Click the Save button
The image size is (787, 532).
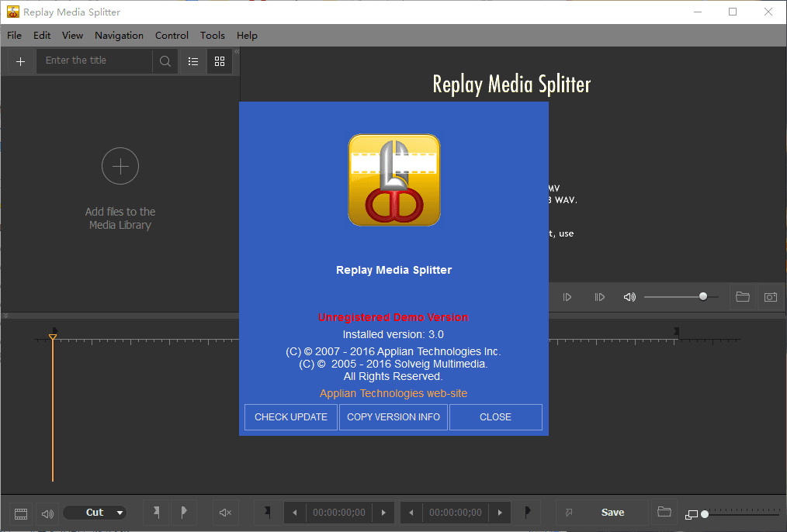pos(613,513)
